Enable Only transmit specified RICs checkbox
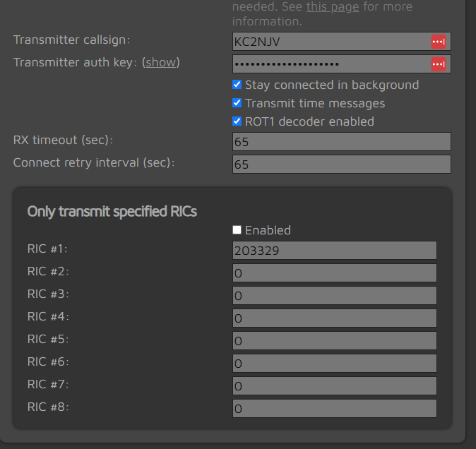The width and height of the screenshot is (476, 449). tap(237, 230)
